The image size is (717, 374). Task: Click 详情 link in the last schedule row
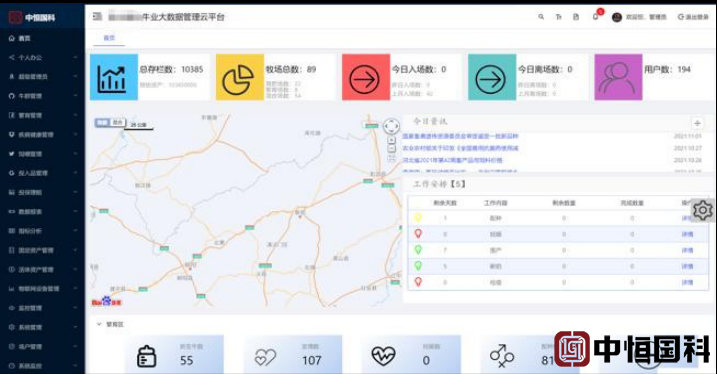pos(687,283)
